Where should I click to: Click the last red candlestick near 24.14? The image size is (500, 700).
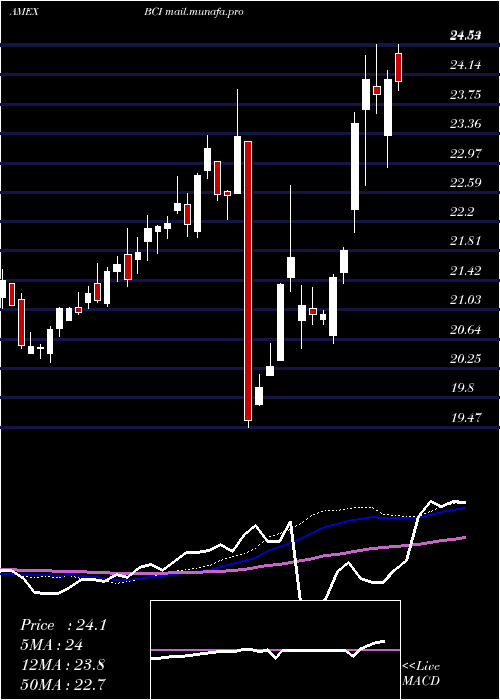[x=399, y=67]
